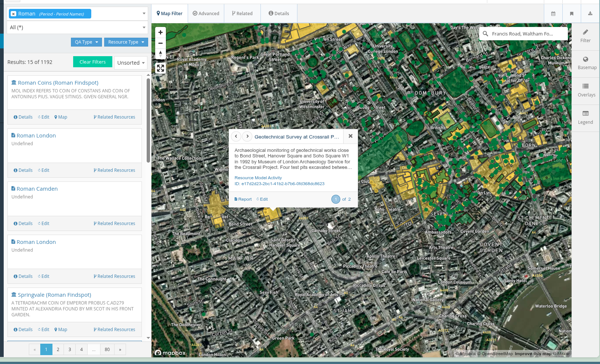This screenshot has width=600, height=364.
Task: Toggle fullscreen map view
Action: (x=160, y=68)
